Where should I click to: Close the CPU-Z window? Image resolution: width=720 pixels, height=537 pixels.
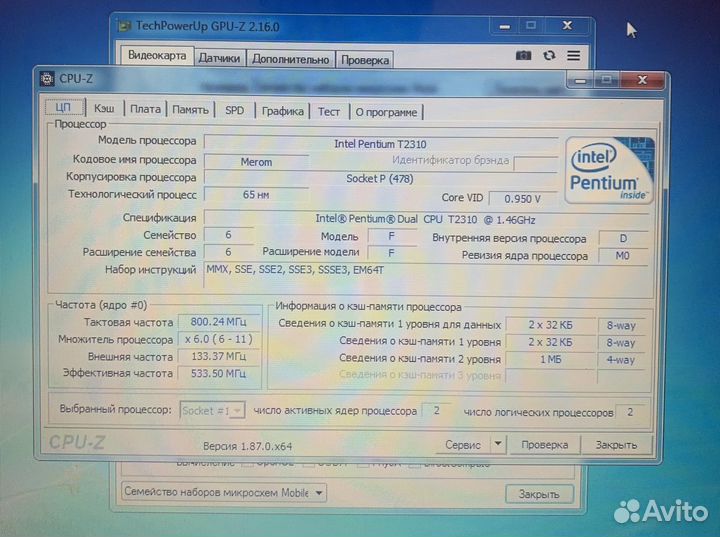point(642,80)
